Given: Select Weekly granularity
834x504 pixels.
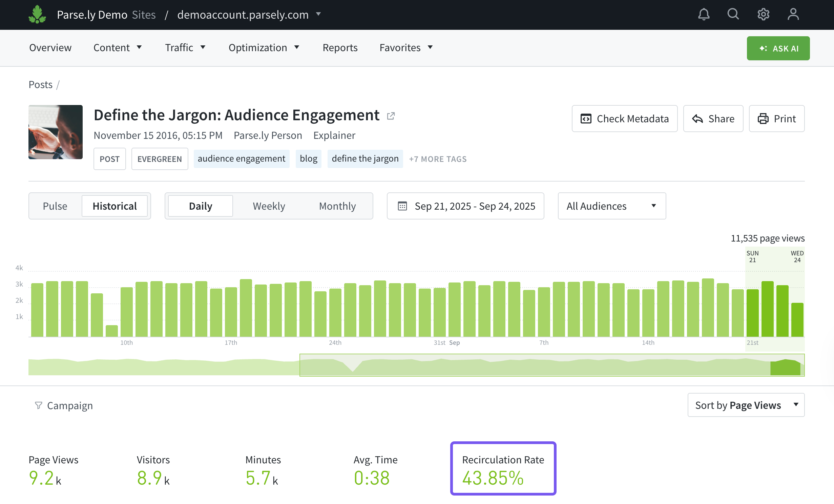Looking at the screenshot, I should click(269, 206).
